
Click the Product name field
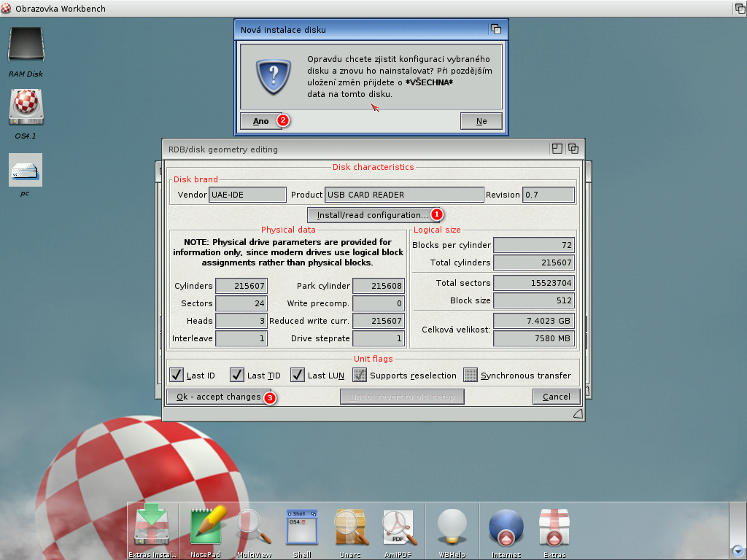404,195
